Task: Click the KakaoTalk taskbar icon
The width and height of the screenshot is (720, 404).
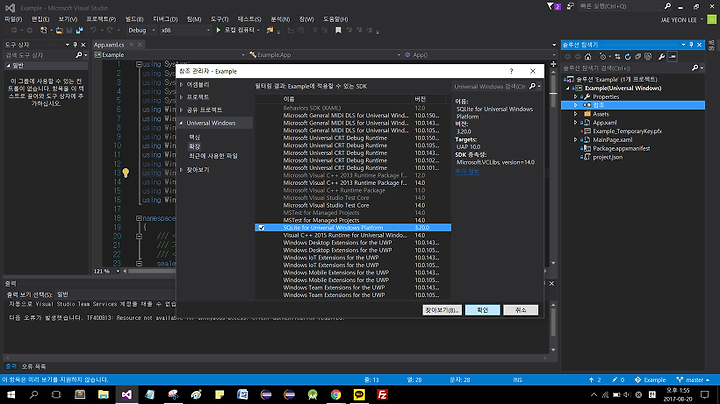Action: tap(359, 394)
